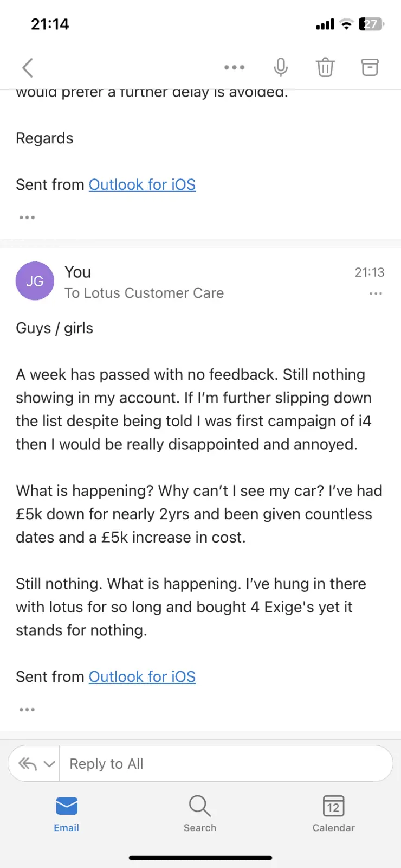Open the lower Outlook for iOS link

[142, 676]
